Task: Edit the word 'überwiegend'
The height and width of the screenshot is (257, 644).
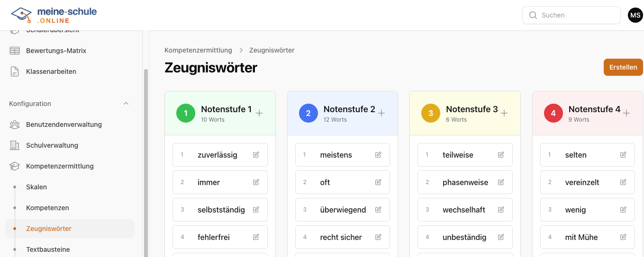Action: click(x=378, y=210)
